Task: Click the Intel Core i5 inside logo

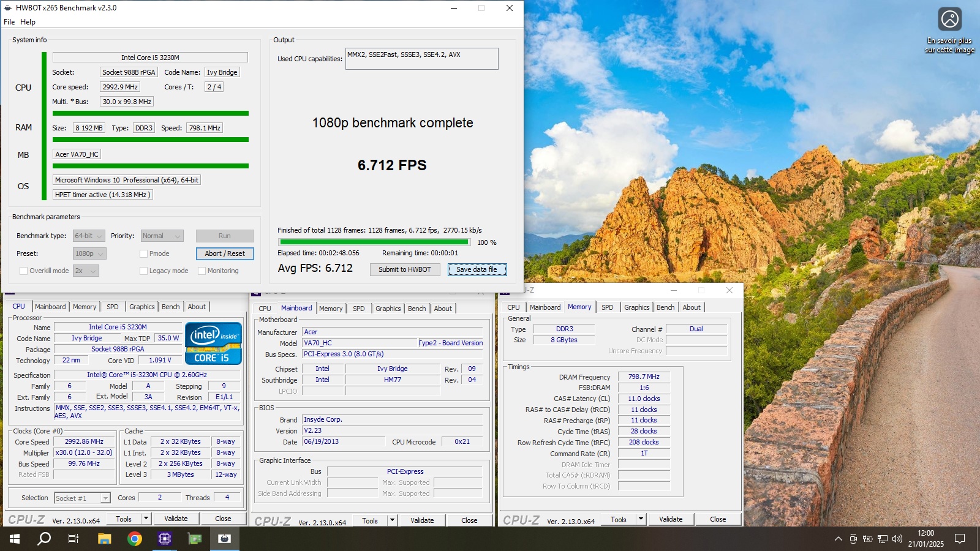Action: point(213,343)
